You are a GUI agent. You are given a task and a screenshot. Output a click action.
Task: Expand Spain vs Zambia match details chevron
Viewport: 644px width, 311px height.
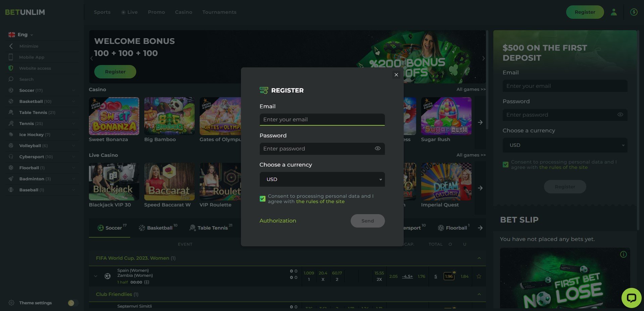[x=96, y=276]
